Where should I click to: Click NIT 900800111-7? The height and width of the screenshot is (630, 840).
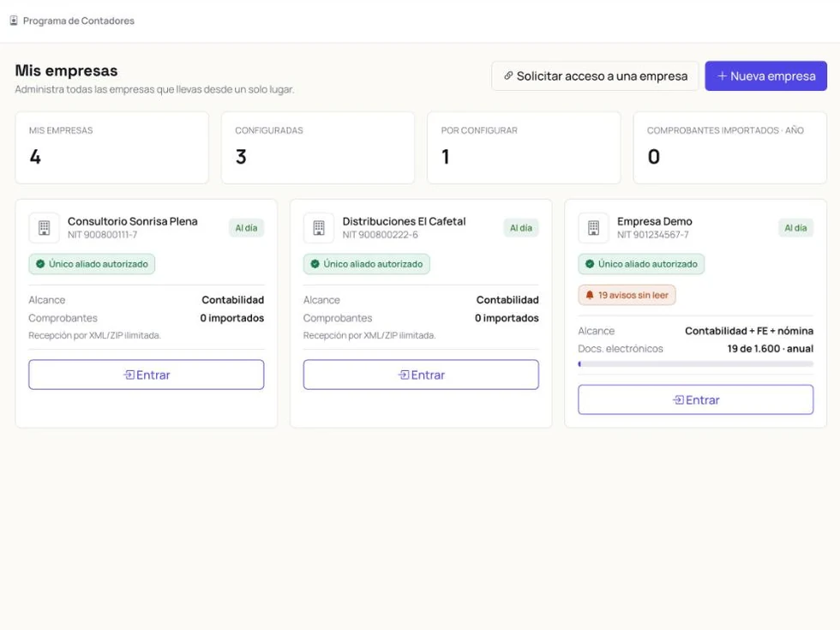click(x=102, y=235)
